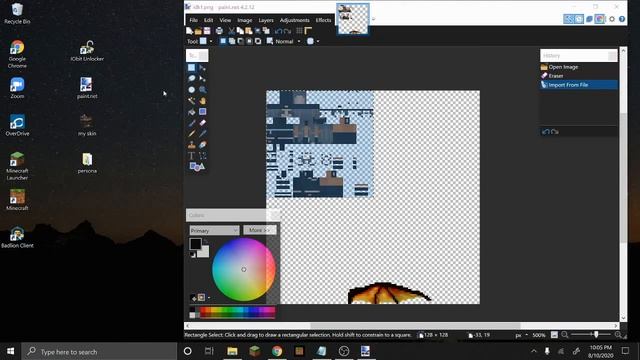
Task: Select the Color Picker eyedropper tool
Action: coord(202,133)
